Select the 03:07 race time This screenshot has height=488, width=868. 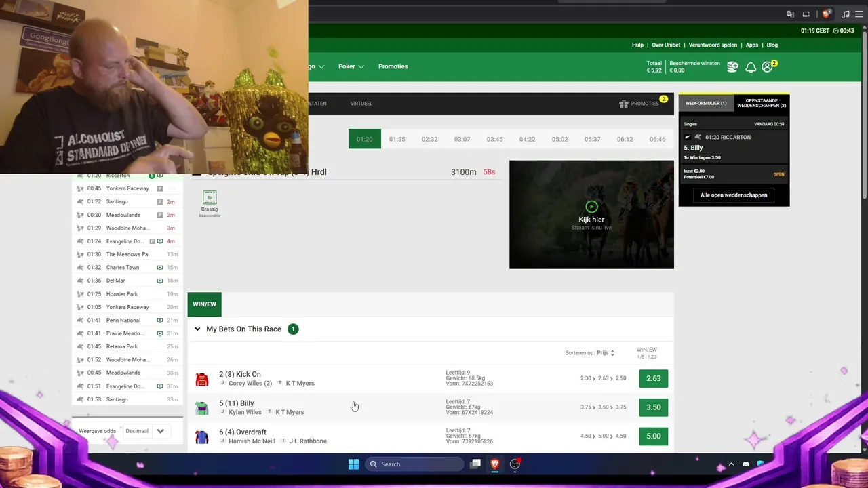click(462, 139)
